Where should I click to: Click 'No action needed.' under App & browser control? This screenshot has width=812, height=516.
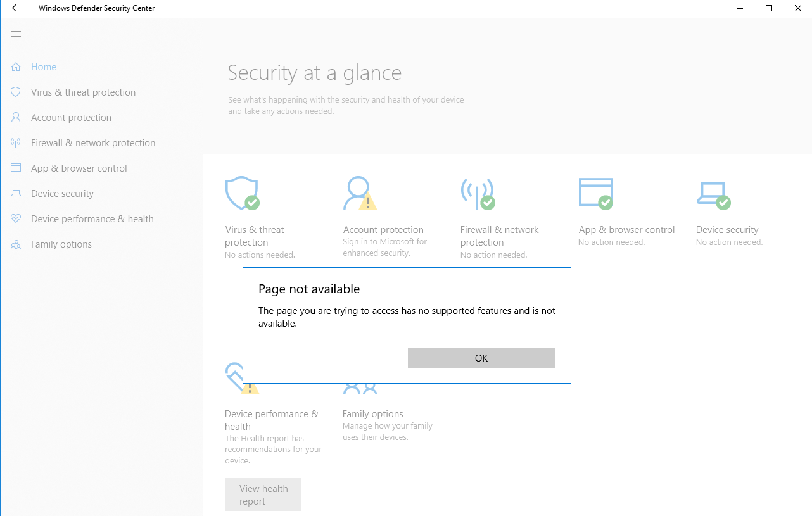click(x=612, y=242)
